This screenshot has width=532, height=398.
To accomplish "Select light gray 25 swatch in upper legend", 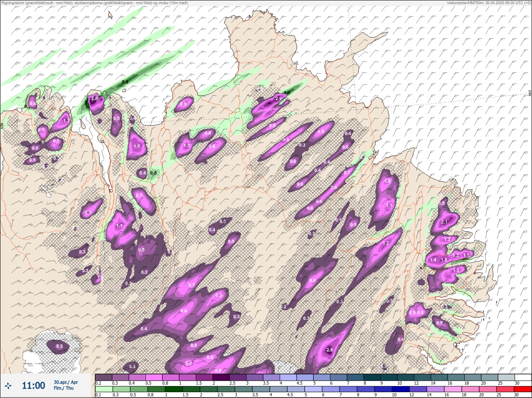I will click(x=506, y=377).
